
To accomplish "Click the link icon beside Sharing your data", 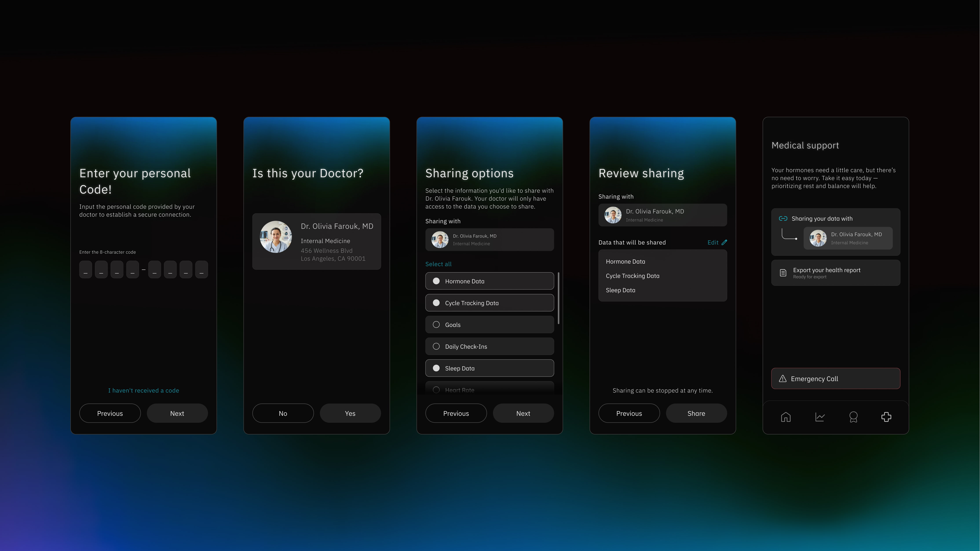I will (x=783, y=218).
